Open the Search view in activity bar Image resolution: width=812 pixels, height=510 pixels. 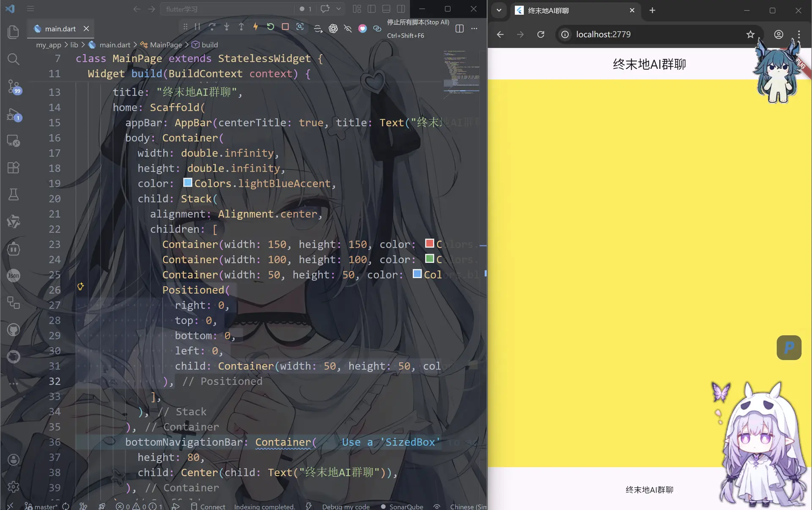[x=14, y=59]
